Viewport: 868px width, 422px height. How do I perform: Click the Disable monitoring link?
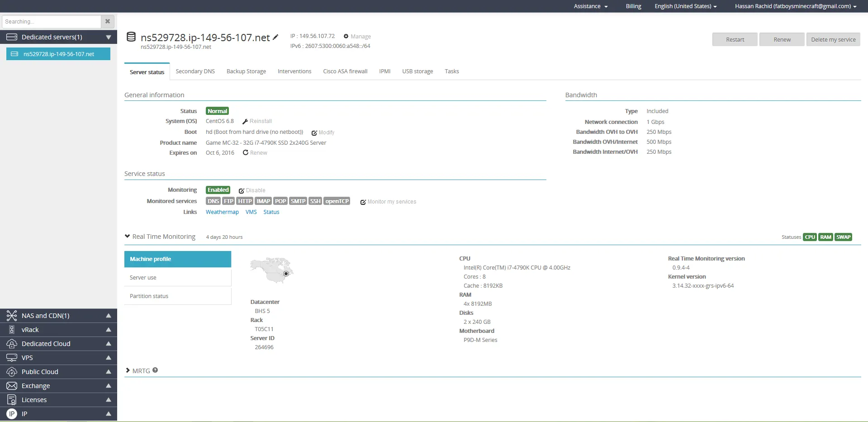[x=256, y=190]
